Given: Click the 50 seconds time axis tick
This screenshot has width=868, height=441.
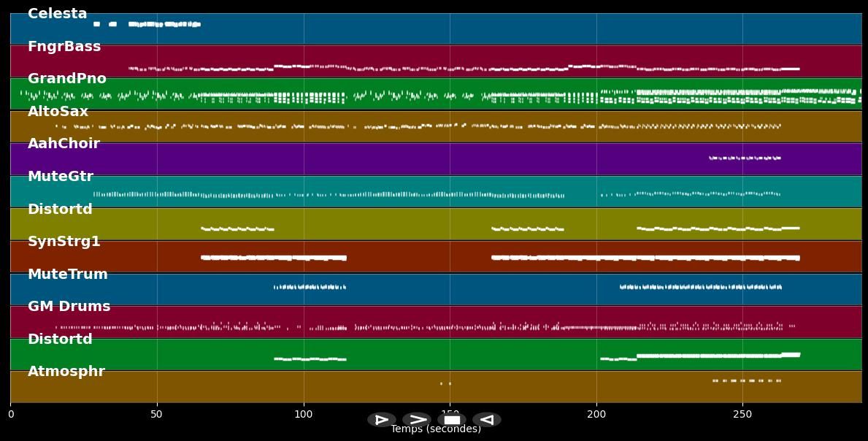Looking at the screenshot, I should pyautogui.click(x=157, y=415).
